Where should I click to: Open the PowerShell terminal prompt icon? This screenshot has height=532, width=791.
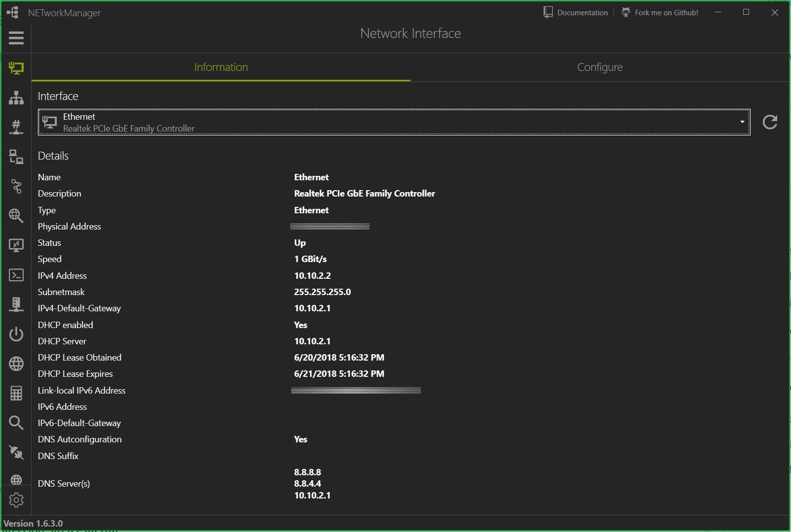(16, 275)
